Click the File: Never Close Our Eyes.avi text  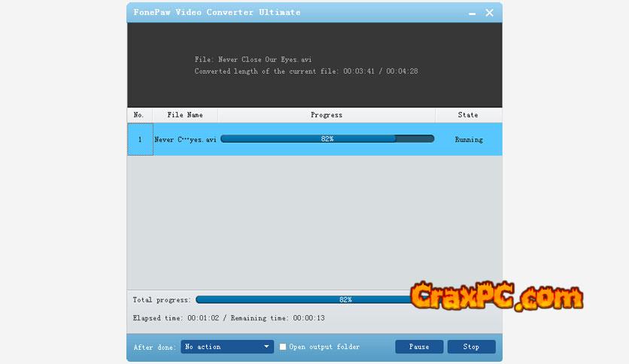click(x=253, y=59)
